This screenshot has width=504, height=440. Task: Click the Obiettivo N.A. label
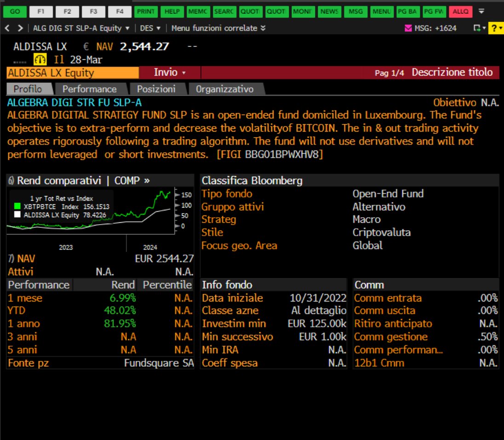pos(466,103)
